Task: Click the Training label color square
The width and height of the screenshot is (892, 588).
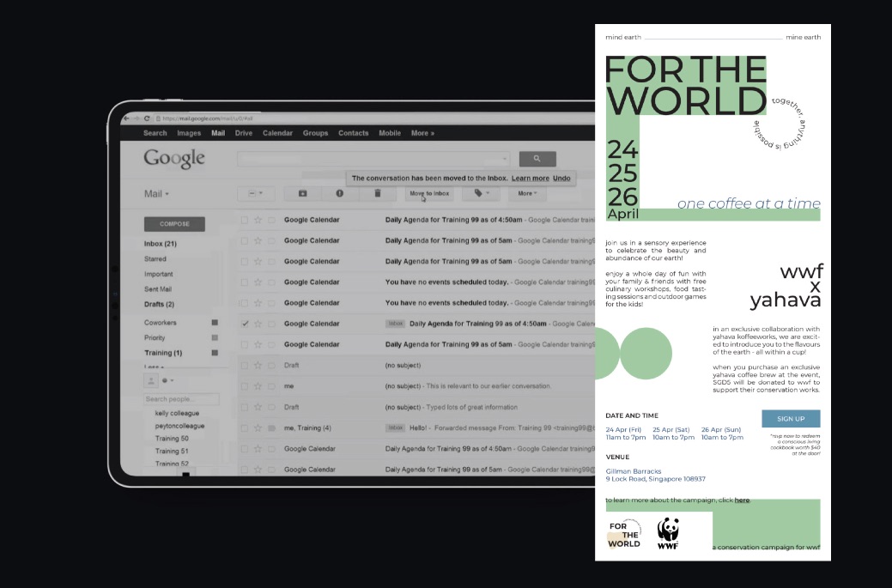Action: (215, 353)
